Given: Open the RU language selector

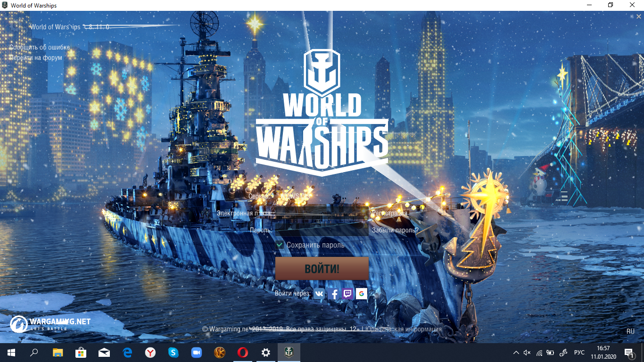Looking at the screenshot, I should [630, 331].
